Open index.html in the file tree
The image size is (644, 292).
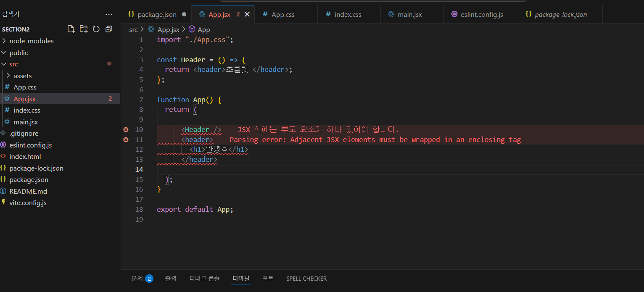(x=60, y=156)
